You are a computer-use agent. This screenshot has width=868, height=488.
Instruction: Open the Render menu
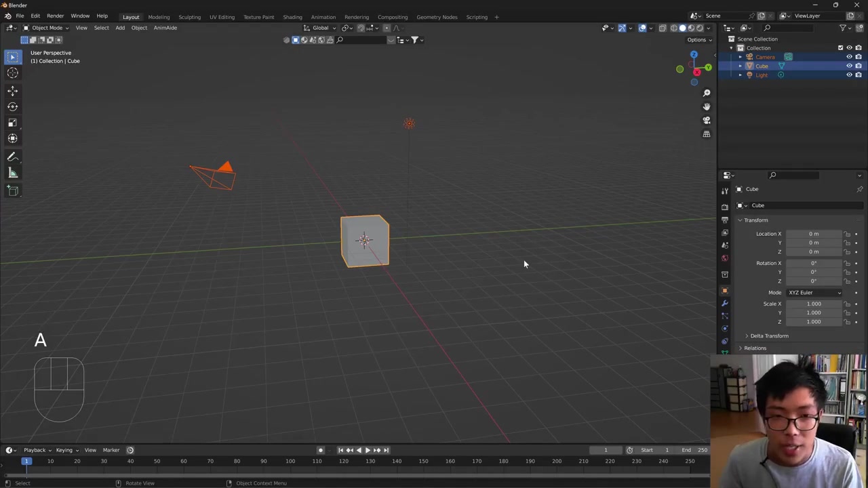pos(55,16)
